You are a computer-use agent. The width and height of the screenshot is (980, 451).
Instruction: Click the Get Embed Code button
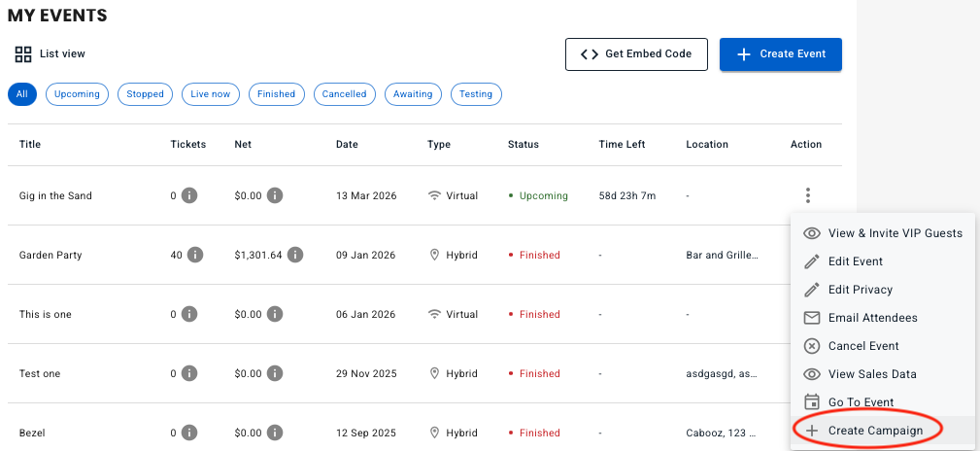pos(636,54)
